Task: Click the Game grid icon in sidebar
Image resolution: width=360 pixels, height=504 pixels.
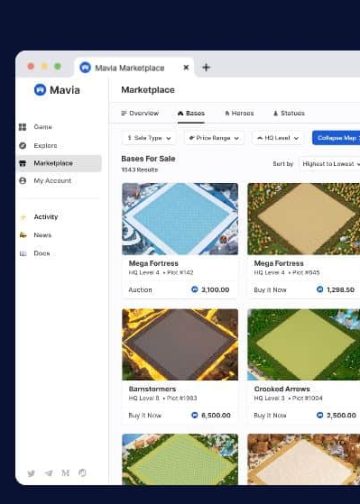Action: tap(23, 127)
